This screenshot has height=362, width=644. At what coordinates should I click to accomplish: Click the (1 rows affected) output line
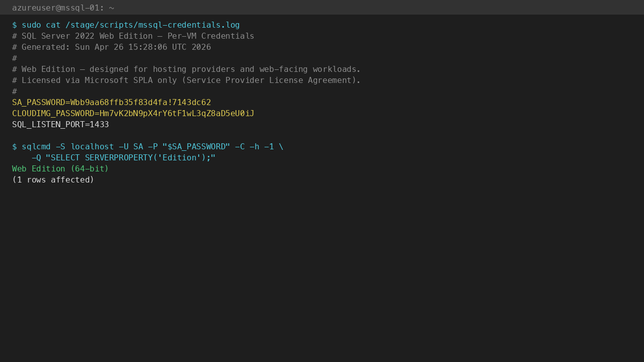coord(53,180)
